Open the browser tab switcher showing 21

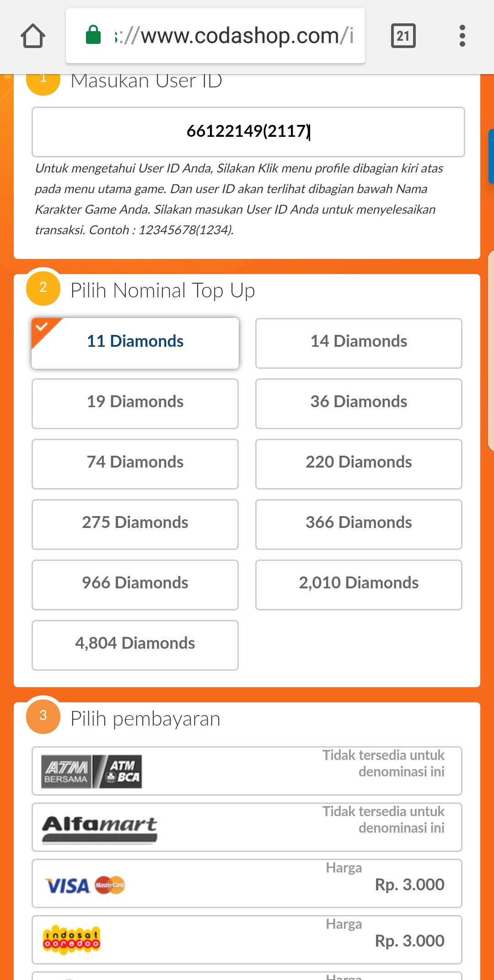click(x=403, y=36)
